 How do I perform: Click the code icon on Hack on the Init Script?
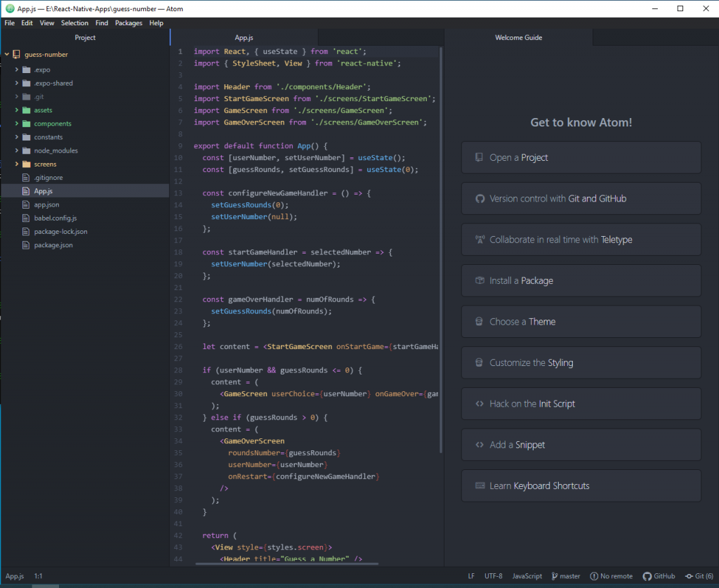pos(480,404)
